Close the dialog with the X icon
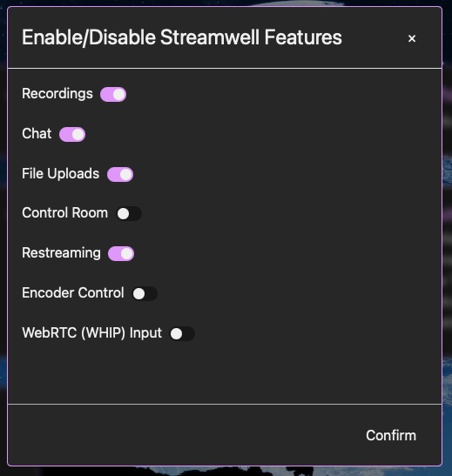Viewport: 452px width, 476px height. [x=412, y=38]
